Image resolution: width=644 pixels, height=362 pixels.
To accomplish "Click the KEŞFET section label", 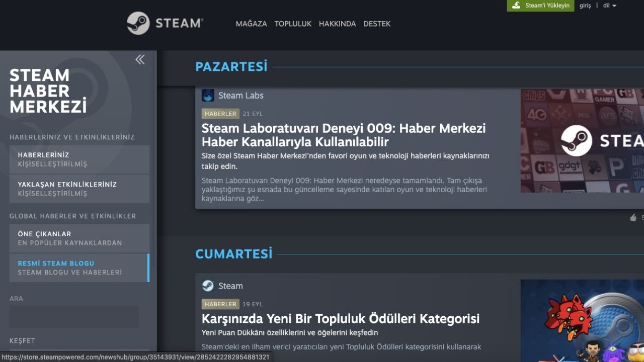I will tap(22, 341).
